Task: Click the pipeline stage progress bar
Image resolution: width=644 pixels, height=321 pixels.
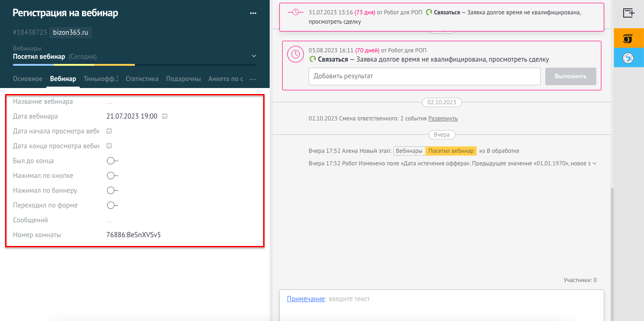Action: 134,65
